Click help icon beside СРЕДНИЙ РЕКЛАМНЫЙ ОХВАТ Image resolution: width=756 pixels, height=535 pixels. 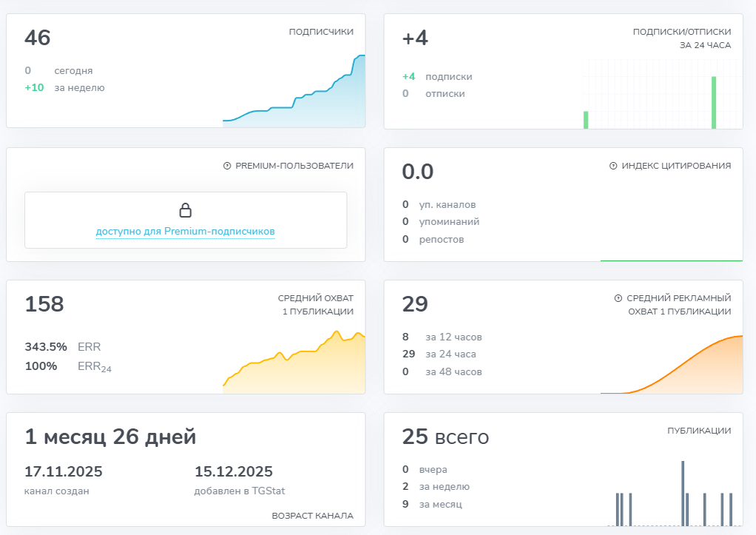click(x=618, y=298)
